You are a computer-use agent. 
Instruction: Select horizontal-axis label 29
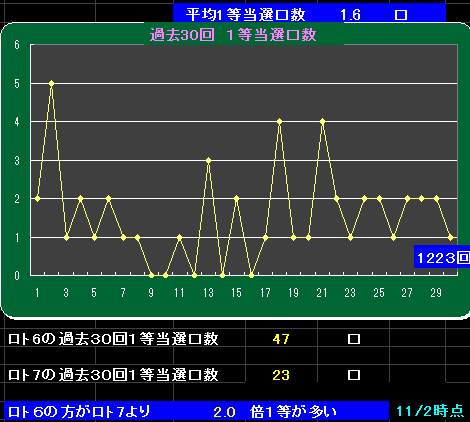click(436, 293)
